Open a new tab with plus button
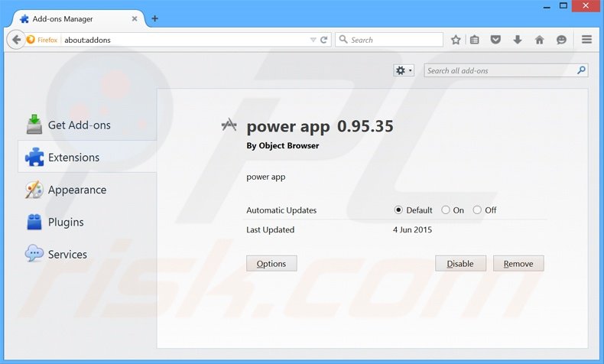604x364 pixels. coord(155,18)
